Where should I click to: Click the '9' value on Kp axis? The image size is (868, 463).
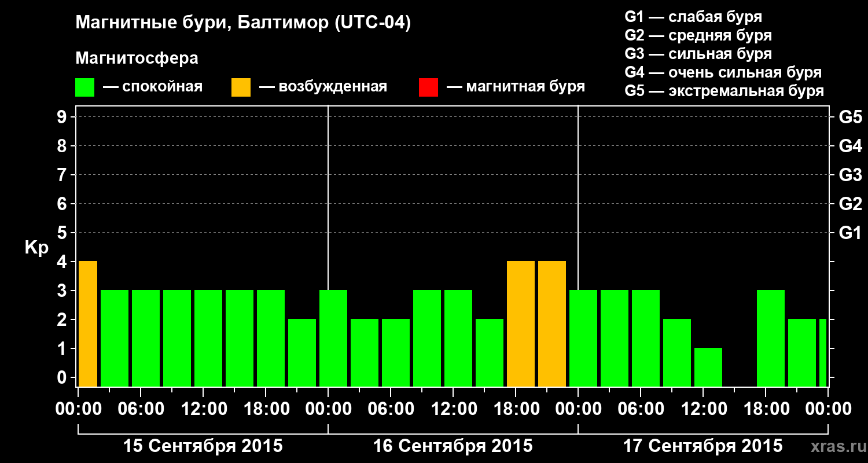pyautogui.click(x=63, y=117)
